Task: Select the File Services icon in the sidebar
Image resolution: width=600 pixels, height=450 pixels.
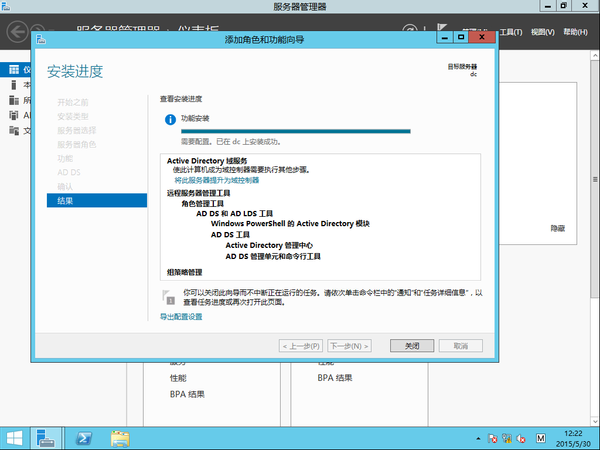Action: point(14,130)
